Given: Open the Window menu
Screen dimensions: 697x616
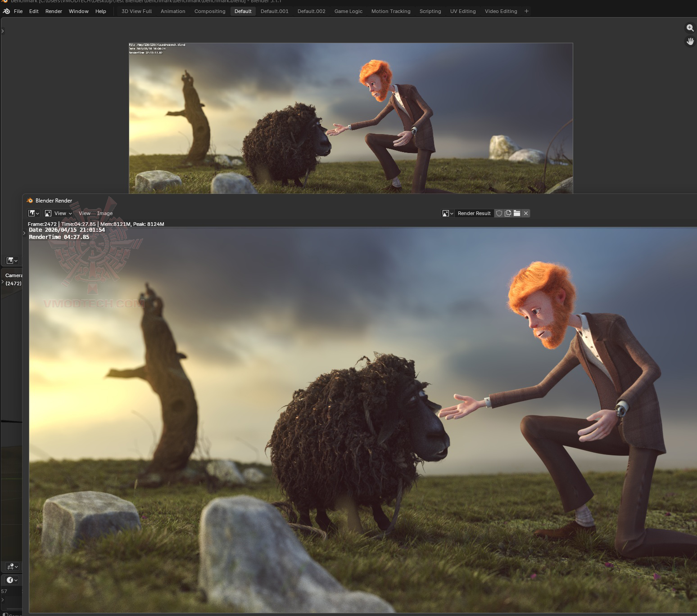Looking at the screenshot, I should coord(79,11).
